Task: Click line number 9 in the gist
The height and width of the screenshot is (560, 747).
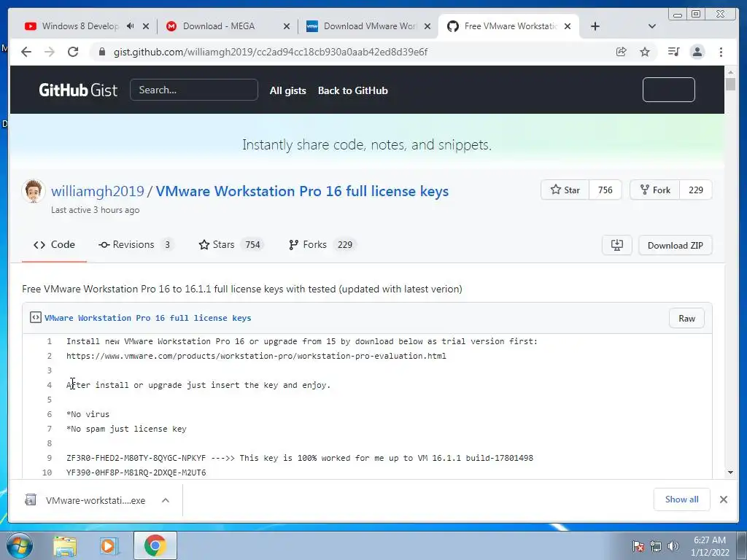Action: click(x=49, y=458)
